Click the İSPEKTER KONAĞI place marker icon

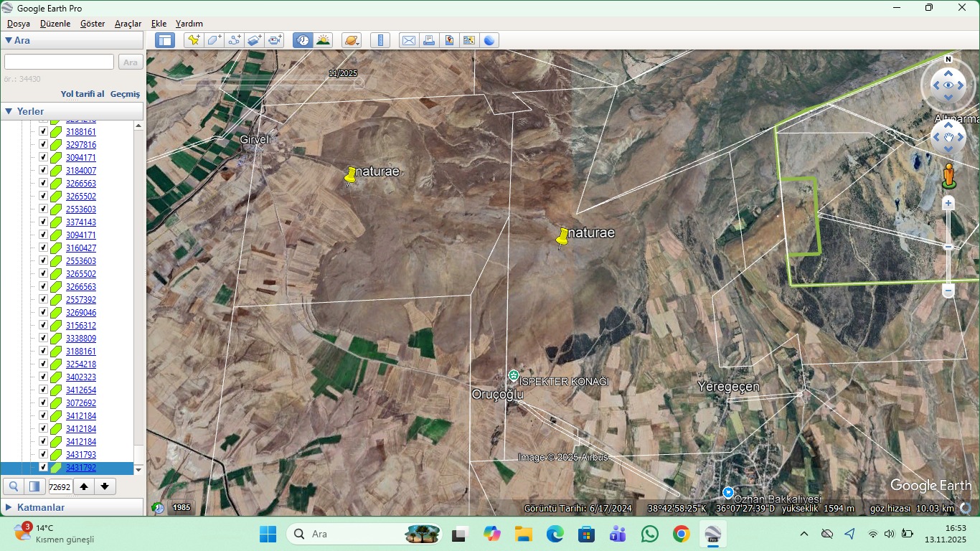tap(514, 375)
